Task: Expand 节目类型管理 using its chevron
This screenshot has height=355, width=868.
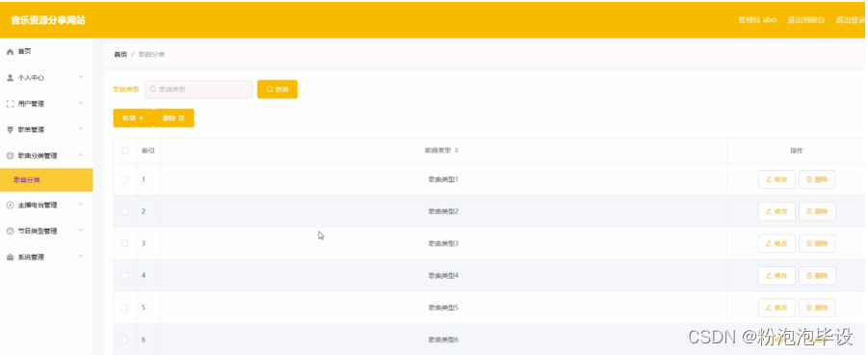Action: click(81, 231)
